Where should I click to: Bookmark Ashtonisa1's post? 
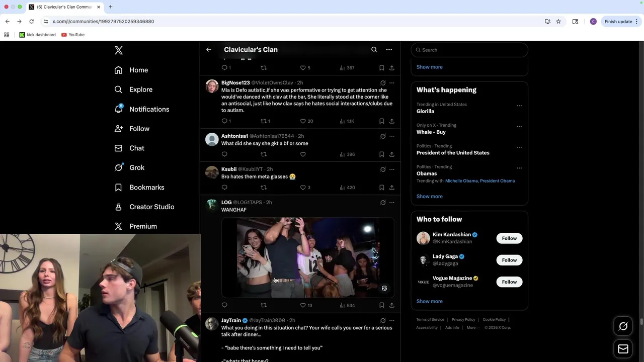tap(382, 154)
